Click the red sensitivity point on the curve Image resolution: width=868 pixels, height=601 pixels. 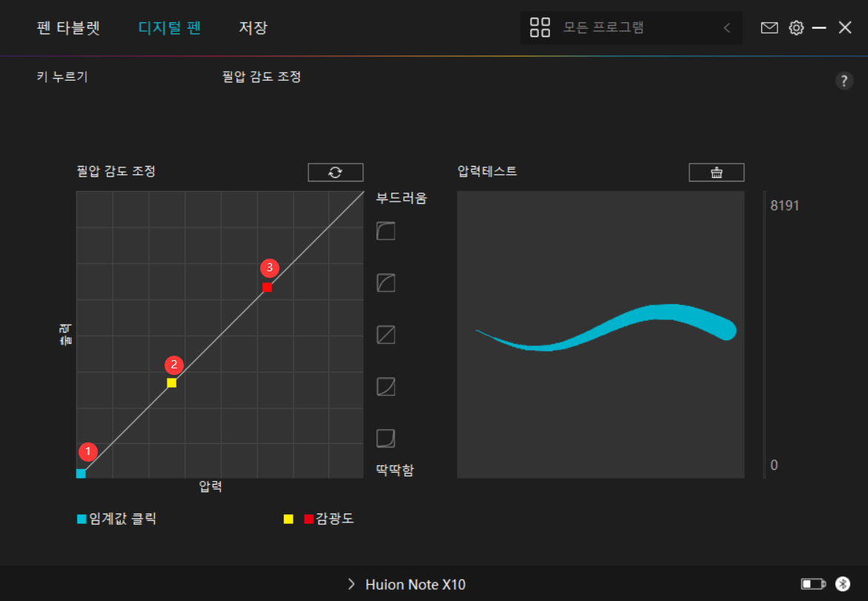click(267, 287)
